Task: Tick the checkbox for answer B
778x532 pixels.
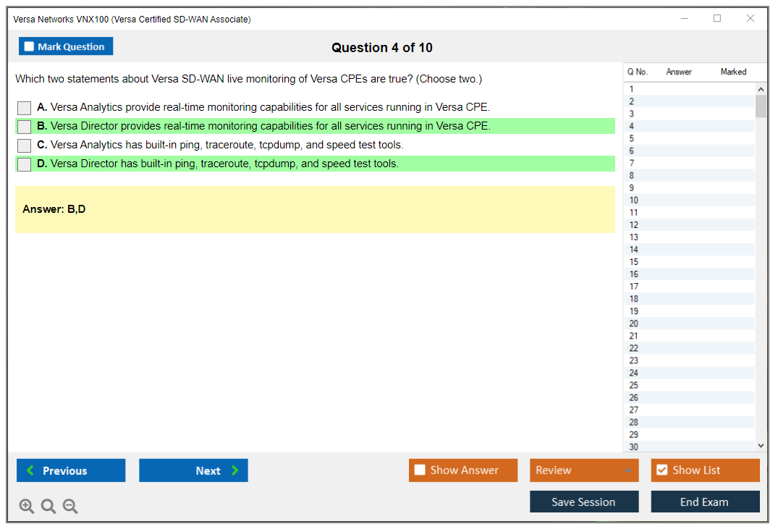Action: pyautogui.click(x=25, y=127)
